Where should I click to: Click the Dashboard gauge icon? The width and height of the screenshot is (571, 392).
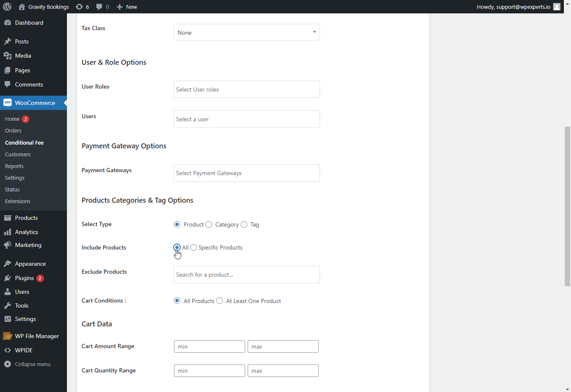[x=8, y=23]
